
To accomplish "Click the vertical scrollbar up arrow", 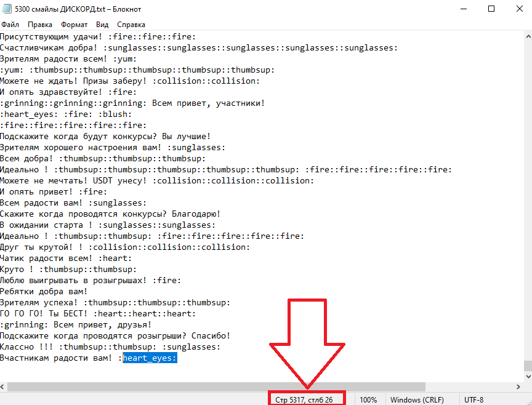I will coord(528,36).
